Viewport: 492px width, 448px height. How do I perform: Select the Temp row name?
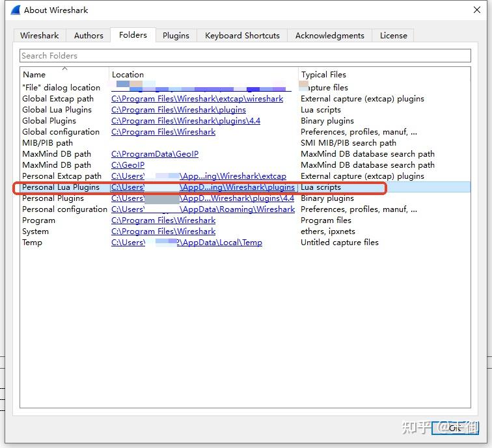click(32, 243)
